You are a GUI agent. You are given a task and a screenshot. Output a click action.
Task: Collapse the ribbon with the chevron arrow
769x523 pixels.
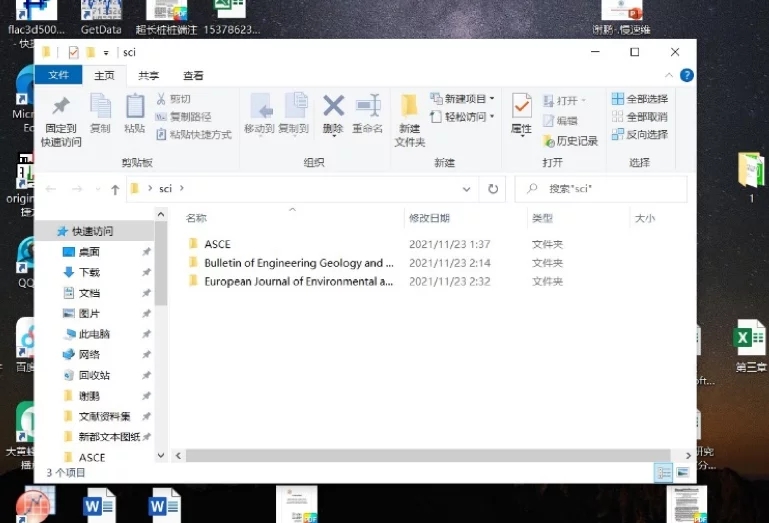[x=668, y=75]
